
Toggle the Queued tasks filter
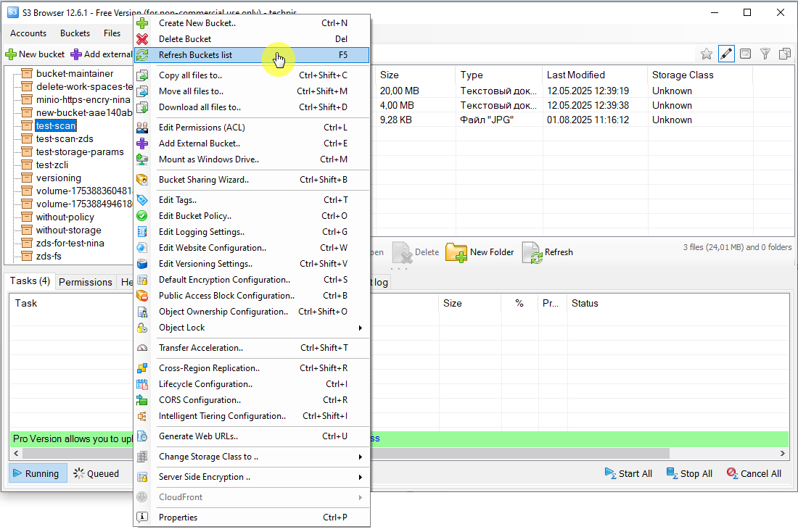(x=96, y=473)
